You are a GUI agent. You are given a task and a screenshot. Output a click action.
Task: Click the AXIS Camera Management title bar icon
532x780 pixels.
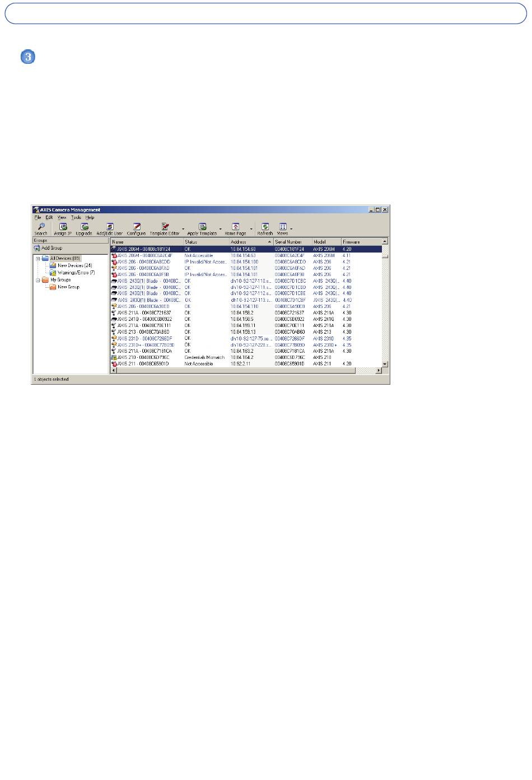point(36,210)
